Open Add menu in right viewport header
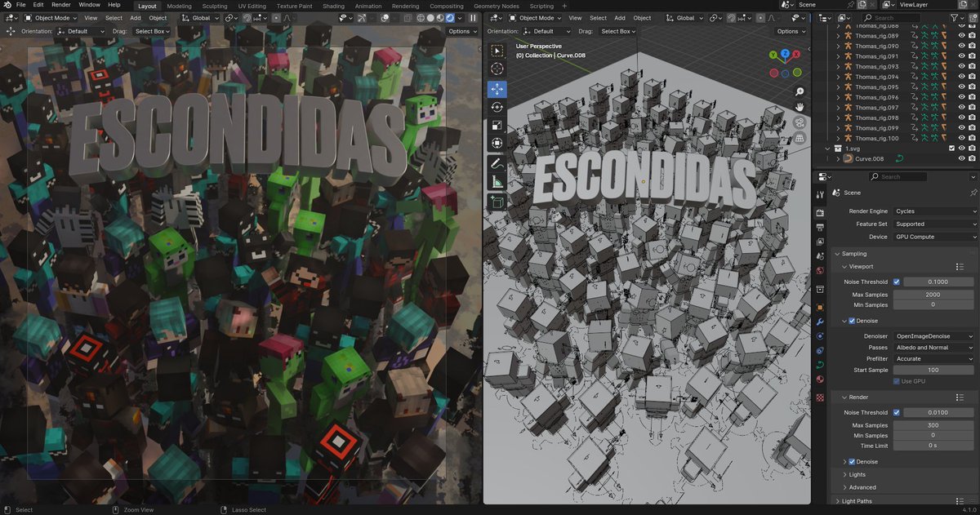This screenshot has width=980, height=515. (620, 17)
